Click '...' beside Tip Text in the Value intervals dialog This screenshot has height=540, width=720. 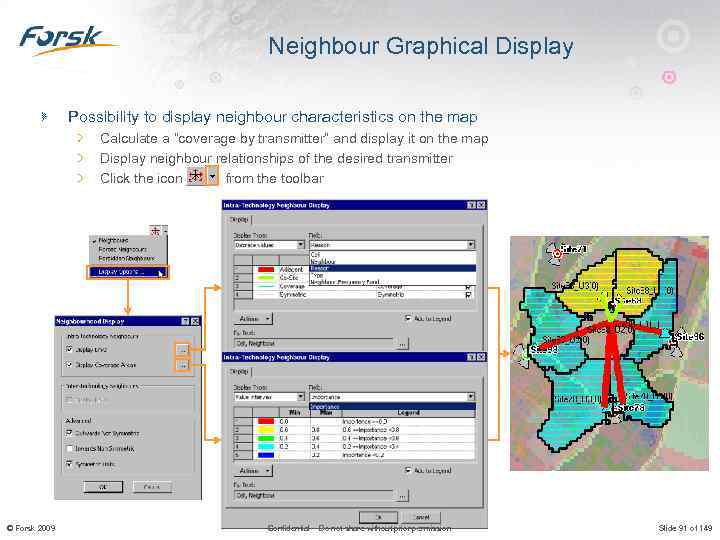click(402, 495)
